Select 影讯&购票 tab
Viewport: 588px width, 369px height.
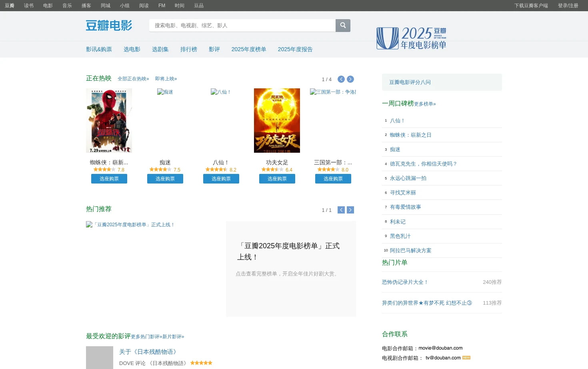[99, 49]
